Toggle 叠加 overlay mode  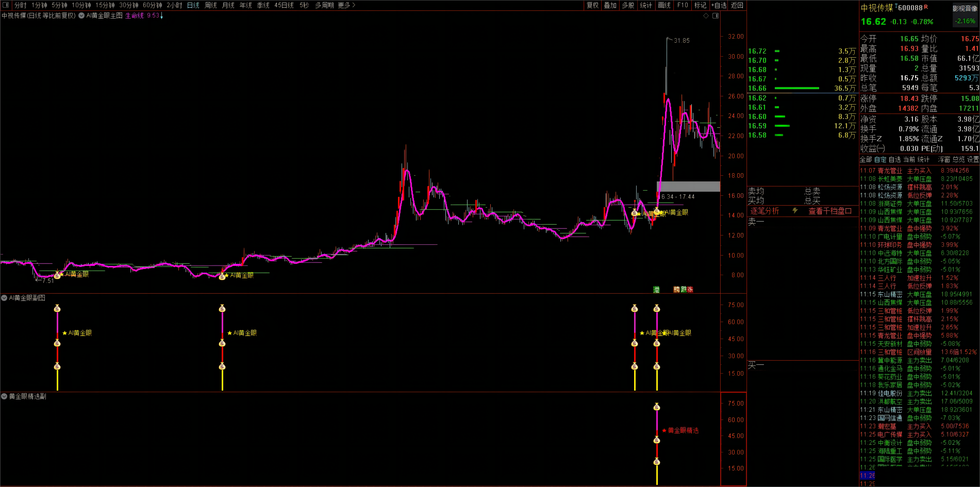[610, 5]
